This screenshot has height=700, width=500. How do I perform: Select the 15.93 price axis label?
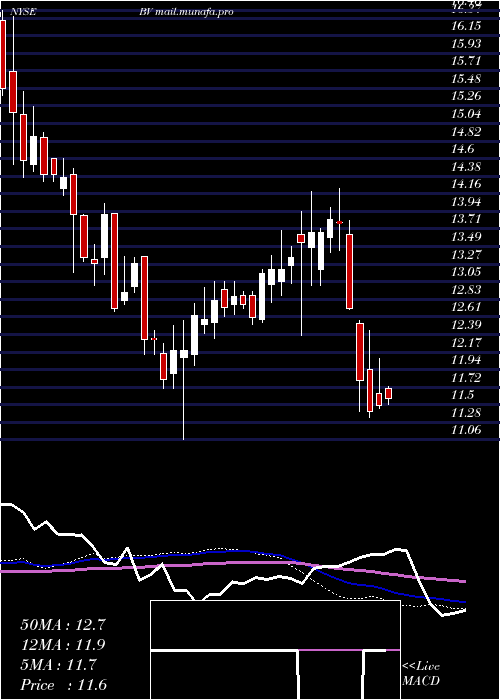[466, 44]
